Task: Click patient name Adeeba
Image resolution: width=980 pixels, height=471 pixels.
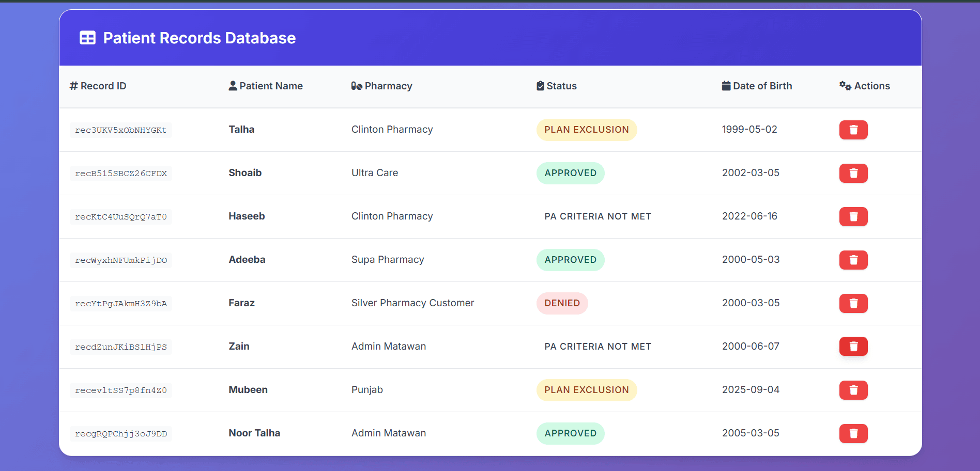Action: pyautogui.click(x=247, y=260)
